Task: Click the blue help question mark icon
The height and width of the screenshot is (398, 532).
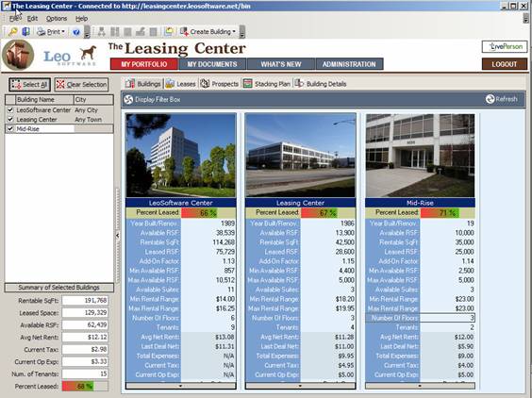Action: click(x=76, y=32)
